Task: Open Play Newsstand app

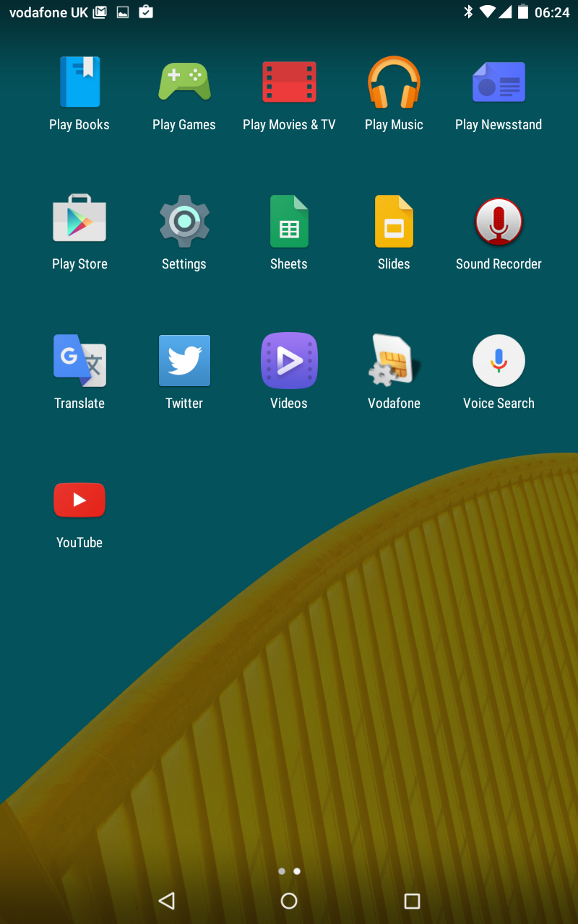Action: (499, 95)
